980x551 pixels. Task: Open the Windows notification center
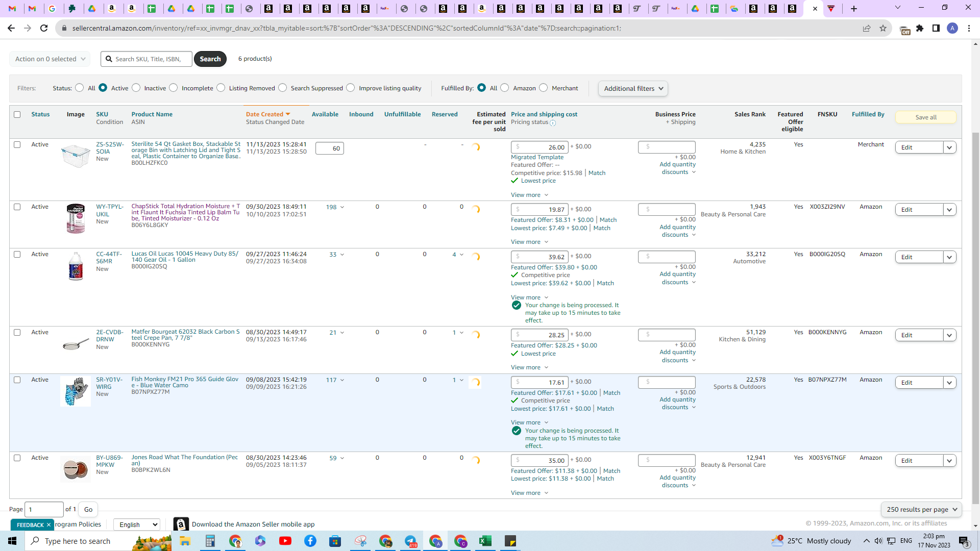[x=964, y=541]
